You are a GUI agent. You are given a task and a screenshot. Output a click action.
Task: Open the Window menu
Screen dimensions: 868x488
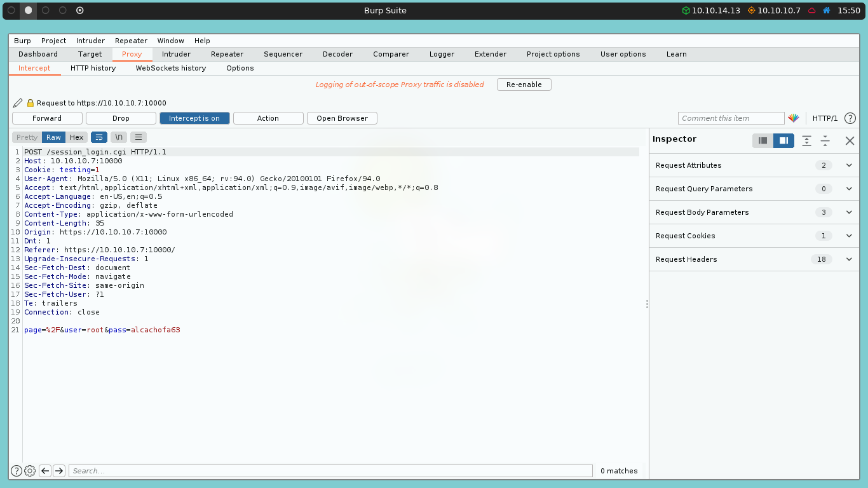click(x=171, y=41)
